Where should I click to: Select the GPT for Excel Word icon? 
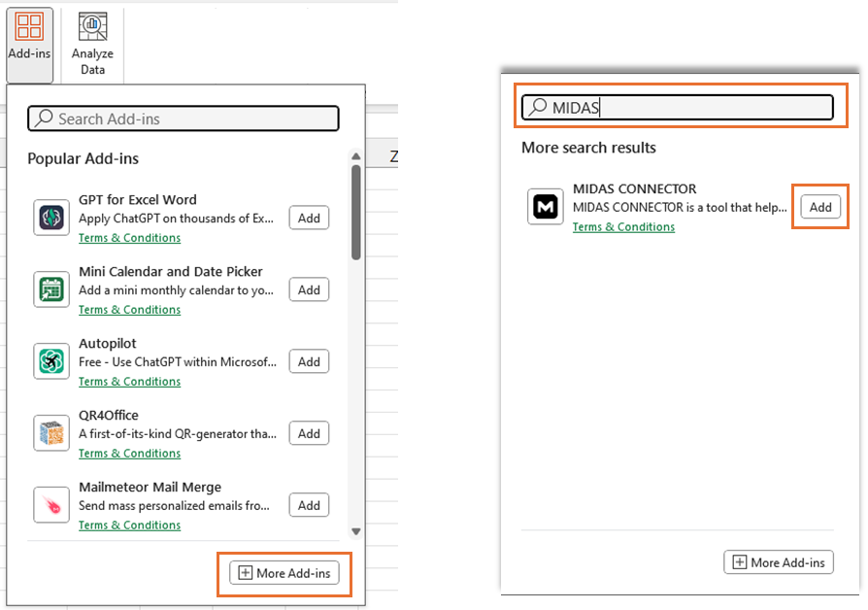point(51,218)
